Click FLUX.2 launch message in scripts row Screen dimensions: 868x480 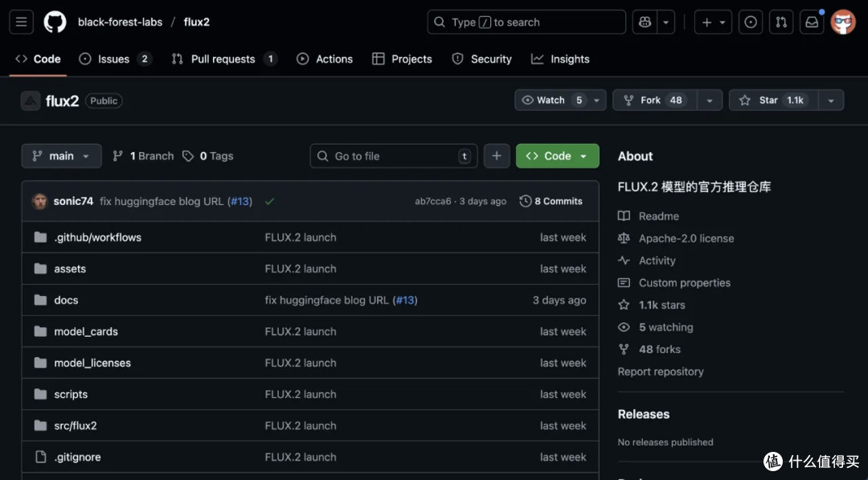click(301, 394)
